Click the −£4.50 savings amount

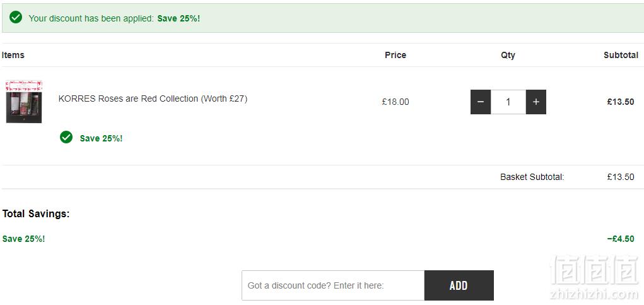point(621,239)
